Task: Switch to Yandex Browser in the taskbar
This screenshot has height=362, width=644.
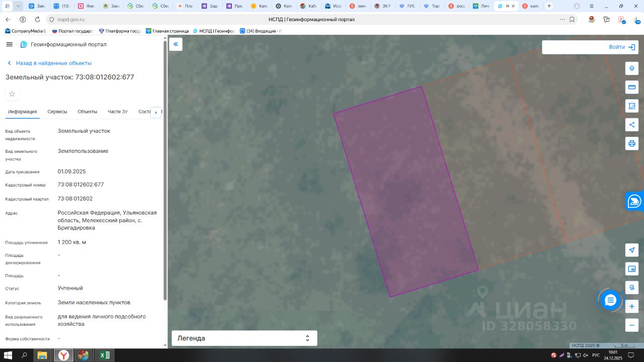Action: 63,355
